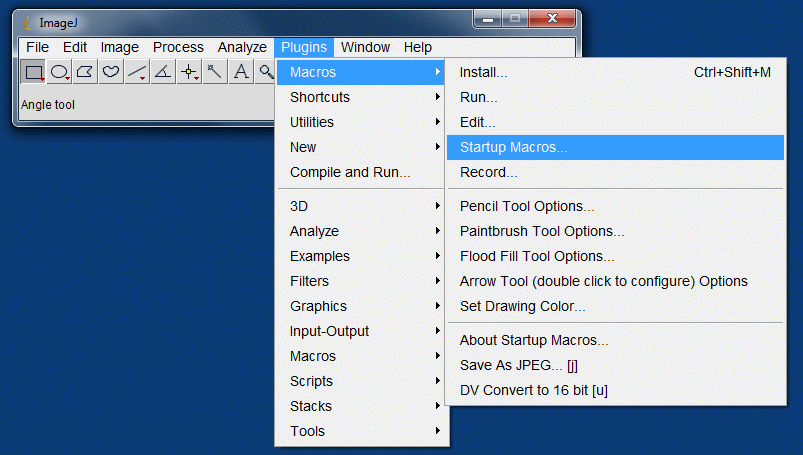
Task: Select the Rectangle selection tool
Action: 33,72
